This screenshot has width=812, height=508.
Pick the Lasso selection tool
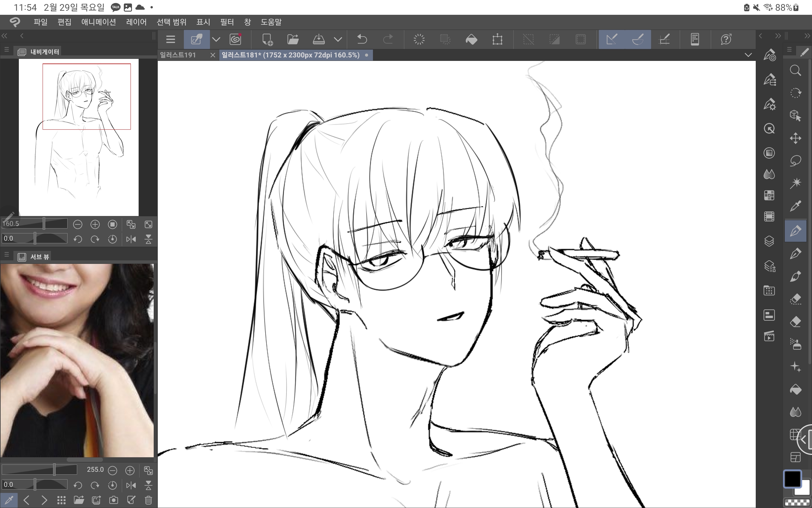[795, 161]
